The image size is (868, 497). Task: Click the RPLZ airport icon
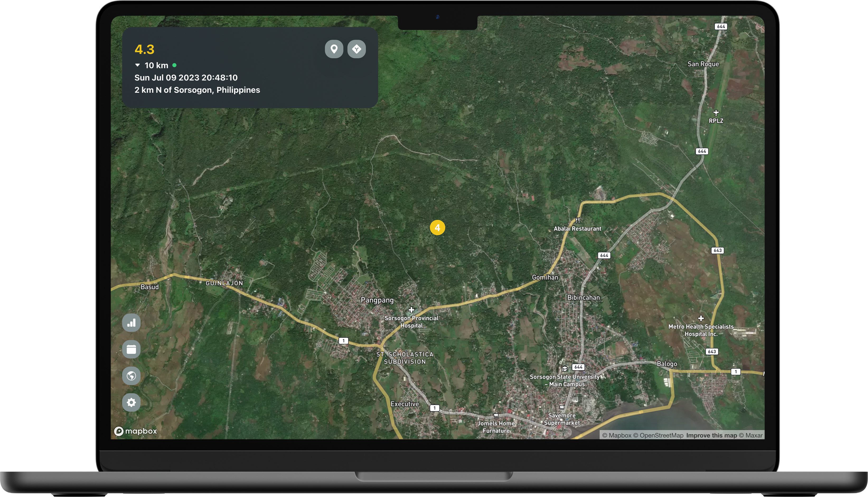[x=716, y=113]
